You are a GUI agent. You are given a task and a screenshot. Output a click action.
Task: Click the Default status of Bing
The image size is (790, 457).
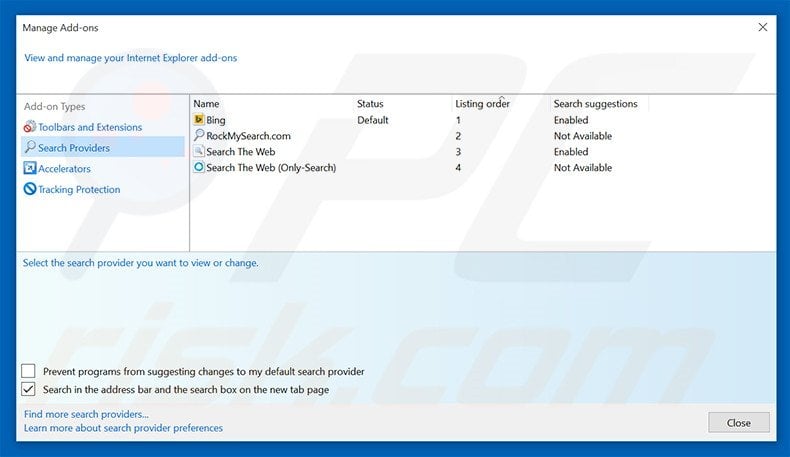click(372, 120)
